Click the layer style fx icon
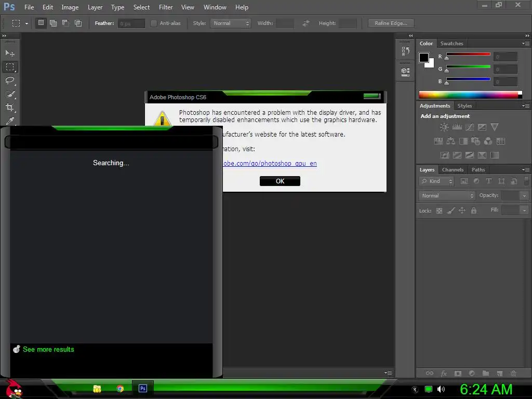Screen dimensions: 532x399 point(444,373)
